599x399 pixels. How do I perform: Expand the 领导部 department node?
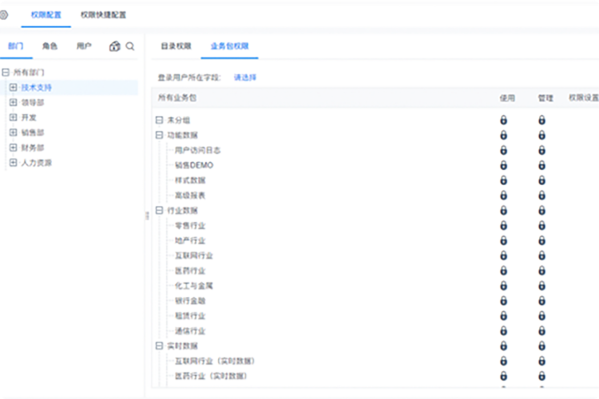(13, 102)
